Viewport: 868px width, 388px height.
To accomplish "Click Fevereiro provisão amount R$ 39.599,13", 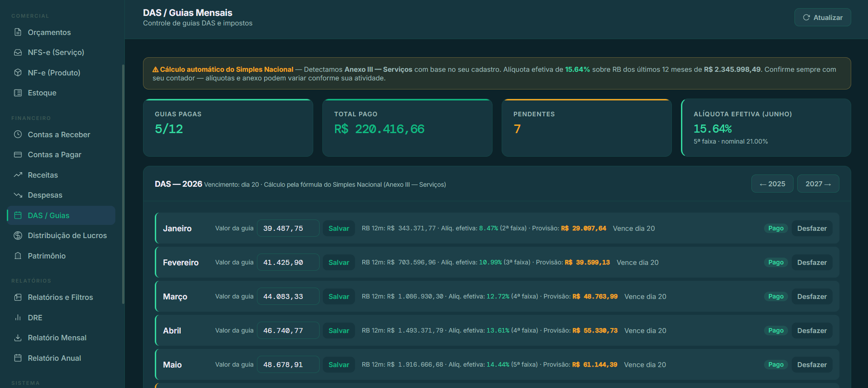I will click(x=587, y=262).
